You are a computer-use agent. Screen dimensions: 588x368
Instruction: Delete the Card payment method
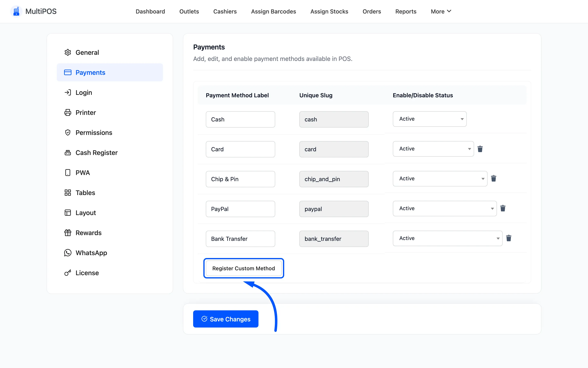tap(480, 149)
